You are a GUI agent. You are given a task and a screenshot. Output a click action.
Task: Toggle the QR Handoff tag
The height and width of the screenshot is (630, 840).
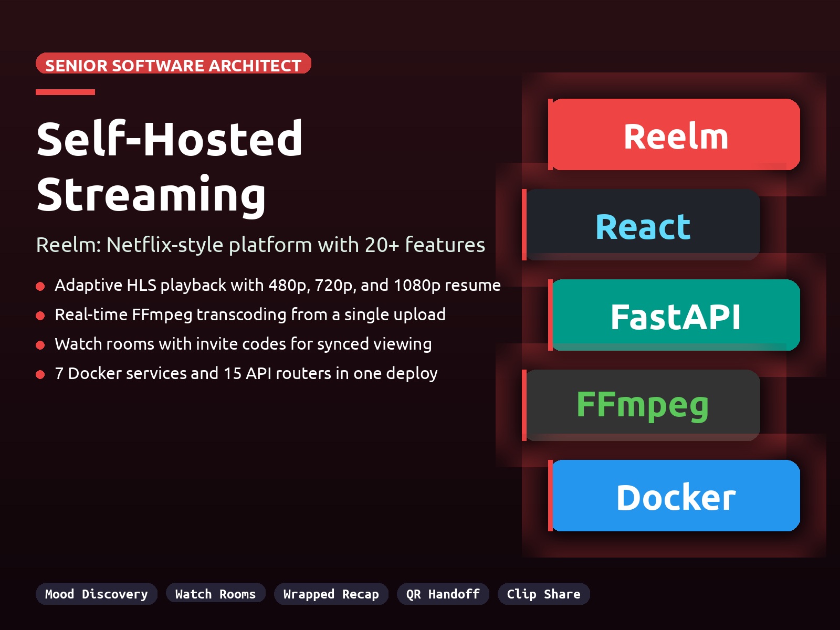coord(443,594)
